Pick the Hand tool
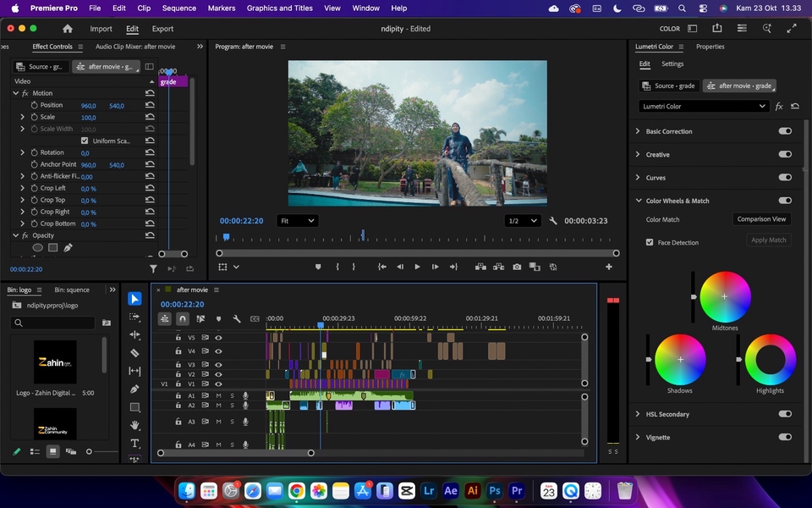 tap(134, 426)
